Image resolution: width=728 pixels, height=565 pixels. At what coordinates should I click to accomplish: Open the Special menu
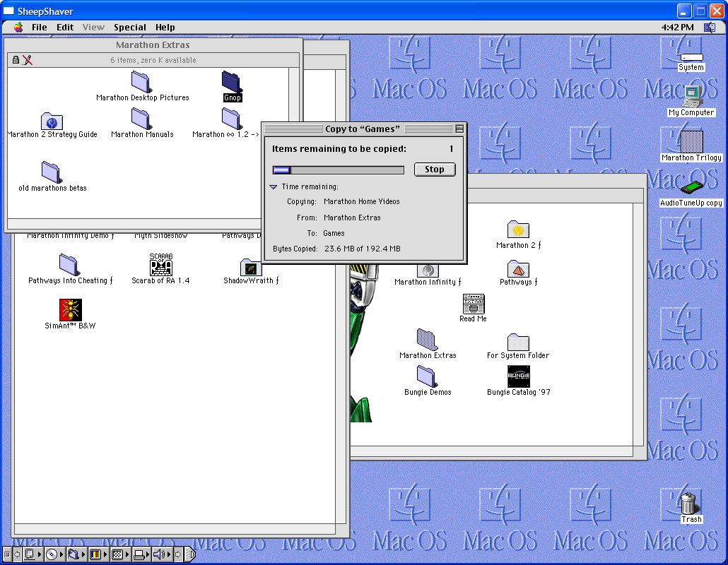point(130,28)
